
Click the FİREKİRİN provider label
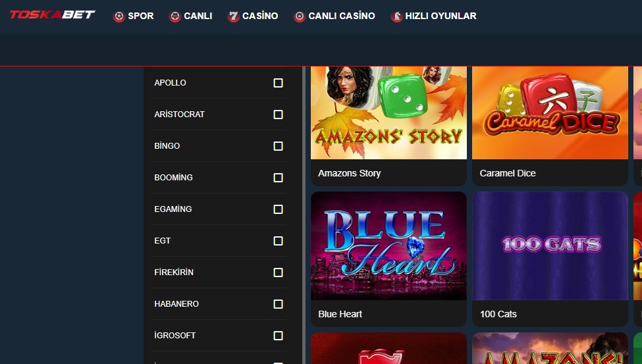[174, 273]
